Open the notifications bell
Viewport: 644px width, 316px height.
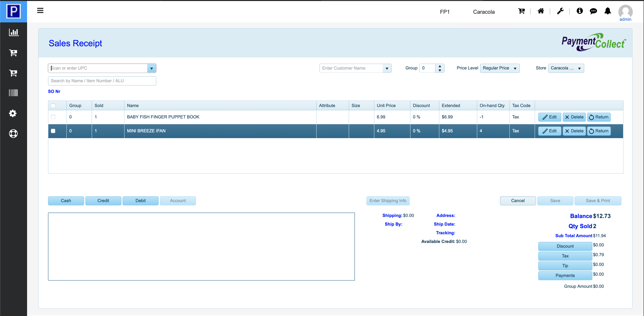point(608,11)
